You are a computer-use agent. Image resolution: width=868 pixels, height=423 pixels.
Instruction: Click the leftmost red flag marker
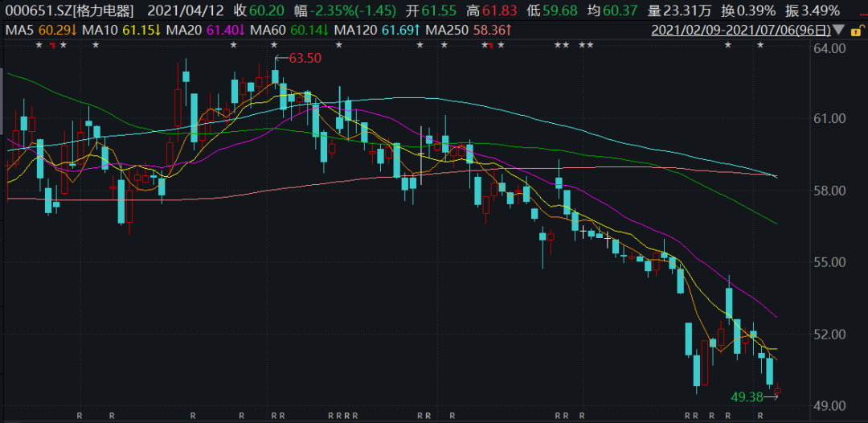point(51,45)
